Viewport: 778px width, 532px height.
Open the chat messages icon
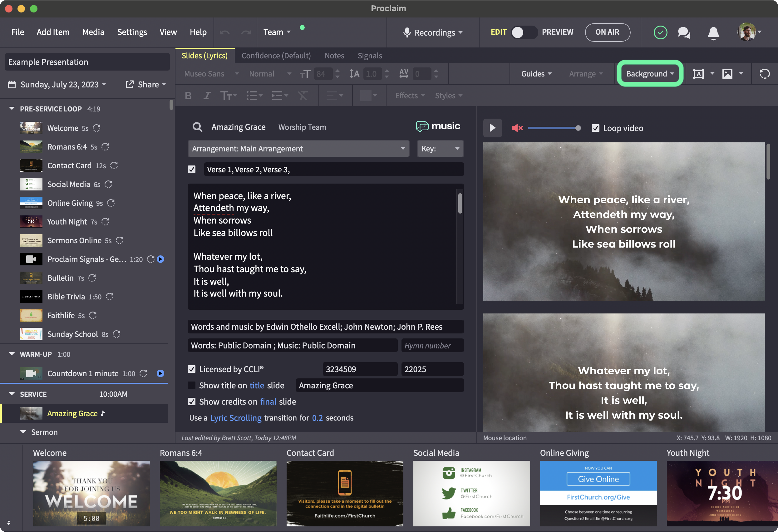point(684,32)
